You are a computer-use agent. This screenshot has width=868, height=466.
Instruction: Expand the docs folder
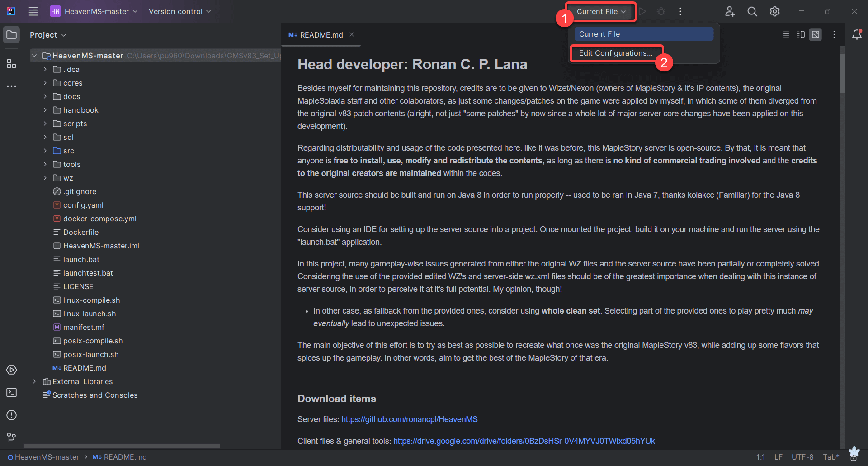(45, 96)
